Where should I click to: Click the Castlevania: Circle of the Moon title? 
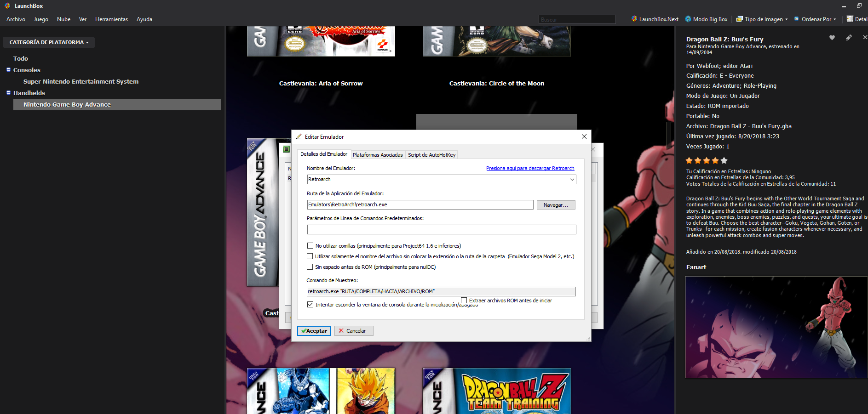(x=497, y=84)
